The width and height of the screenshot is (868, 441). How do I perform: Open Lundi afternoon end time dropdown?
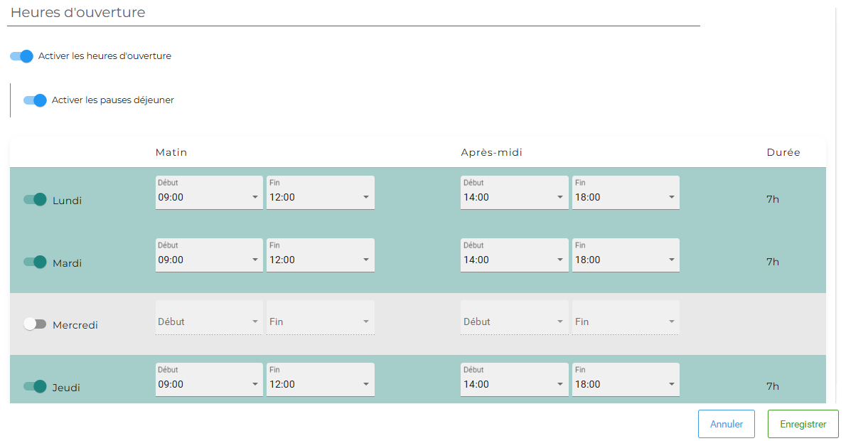click(625, 193)
